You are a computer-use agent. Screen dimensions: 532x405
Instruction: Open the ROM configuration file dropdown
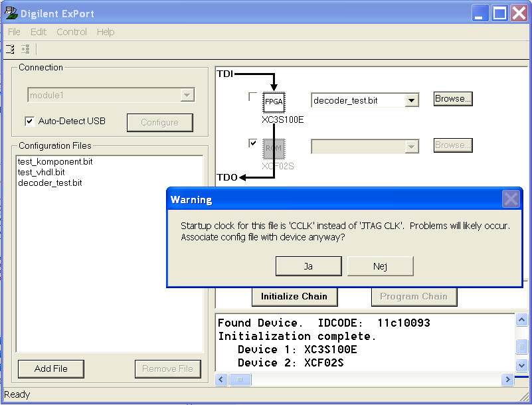(411, 147)
